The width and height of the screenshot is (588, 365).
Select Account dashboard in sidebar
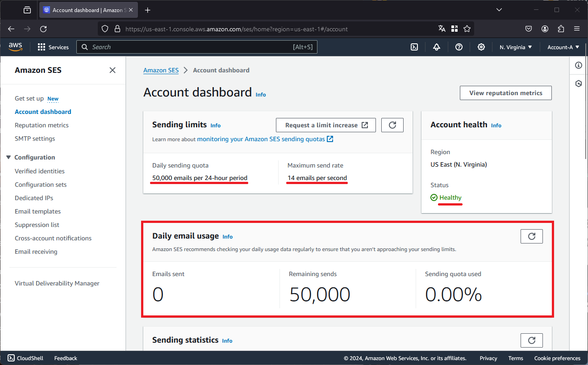click(43, 112)
